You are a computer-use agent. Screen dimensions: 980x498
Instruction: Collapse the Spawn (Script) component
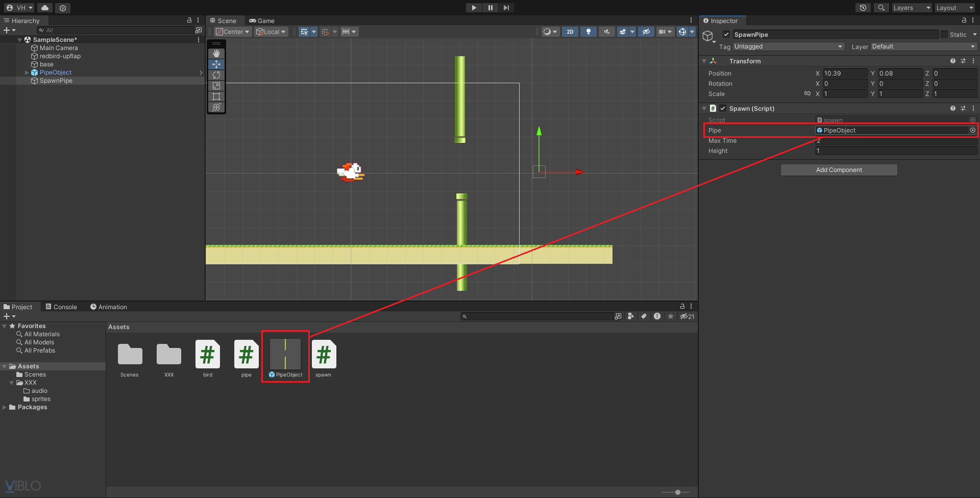[x=704, y=109]
